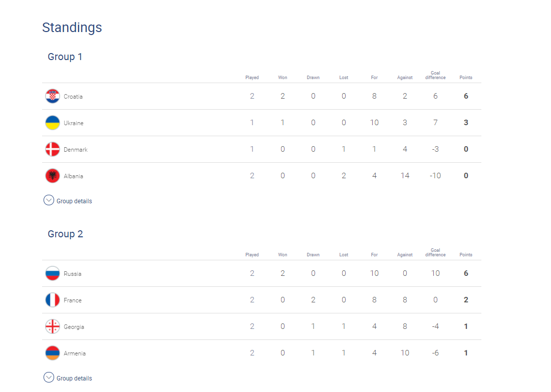This screenshot has width=551, height=392.
Task: Click the Ukraine flag icon
Action: [53, 123]
